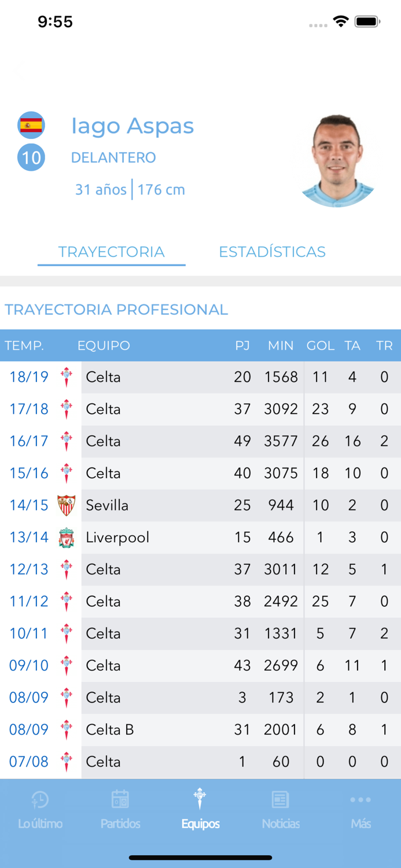Image resolution: width=401 pixels, height=868 pixels.
Task: Sort by the GOL column header
Action: pos(320,345)
